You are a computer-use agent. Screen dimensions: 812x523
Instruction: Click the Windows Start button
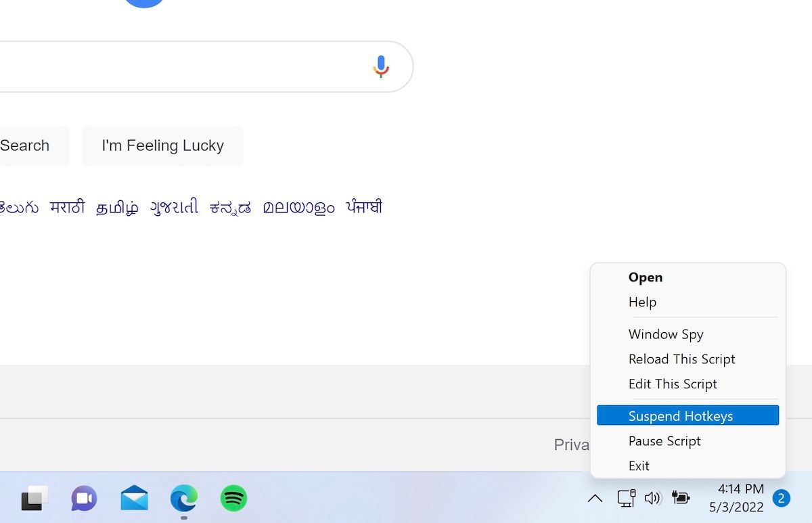pyautogui.click(x=33, y=499)
